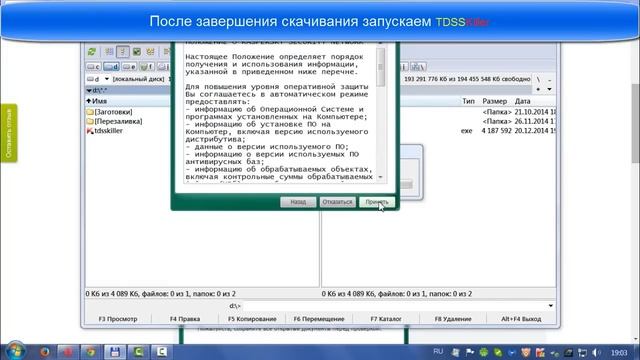Refresh panels with the green reload icon
The width and height of the screenshot is (640, 360).
tap(92, 52)
